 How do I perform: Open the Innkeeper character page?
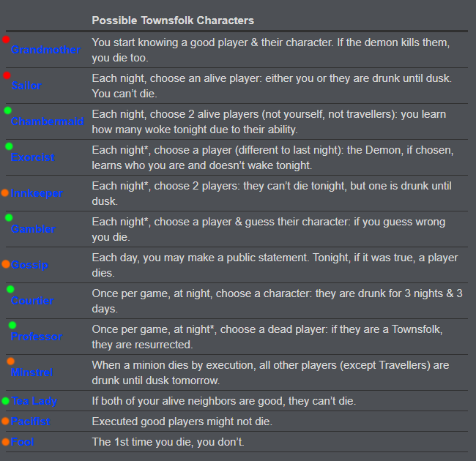(37, 193)
